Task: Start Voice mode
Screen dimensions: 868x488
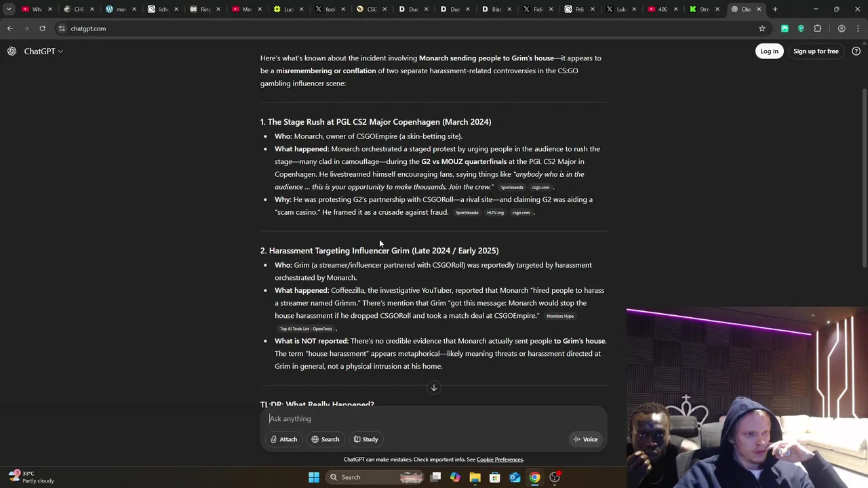Action: [585, 439]
